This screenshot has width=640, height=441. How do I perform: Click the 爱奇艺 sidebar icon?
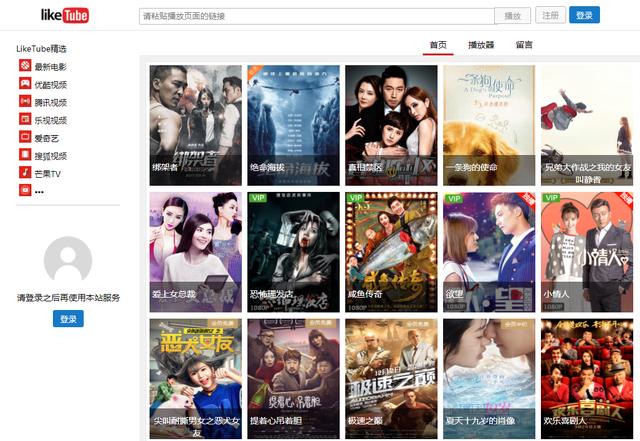click(x=25, y=136)
